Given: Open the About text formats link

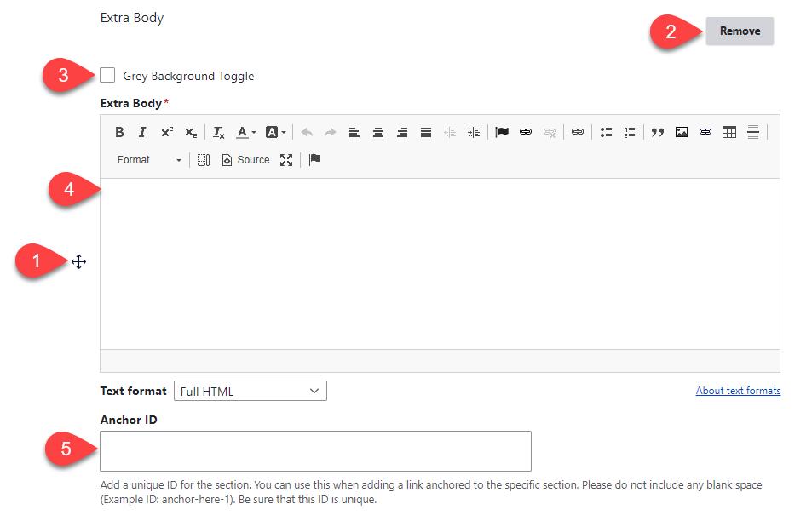Looking at the screenshot, I should point(738,391).
